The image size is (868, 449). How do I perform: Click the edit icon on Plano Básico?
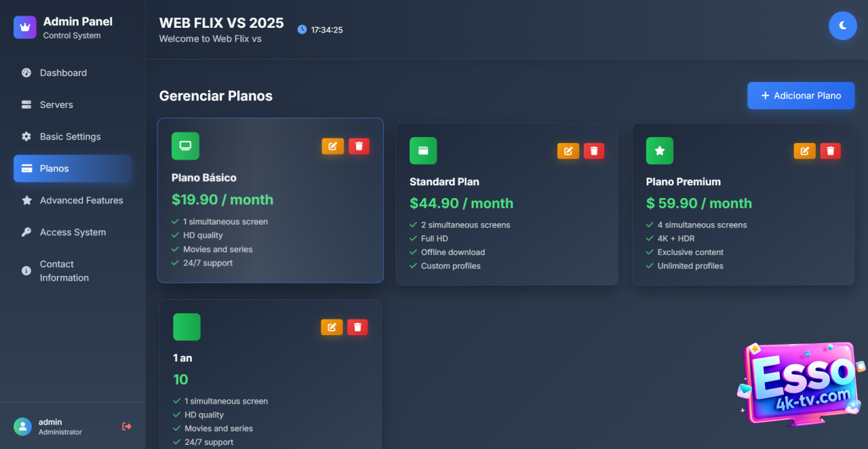pyautogui.click(x=332, y=146)
